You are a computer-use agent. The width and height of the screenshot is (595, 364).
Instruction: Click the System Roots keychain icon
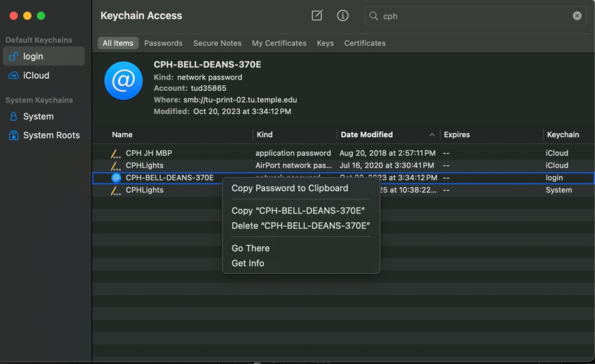[13, 135]
